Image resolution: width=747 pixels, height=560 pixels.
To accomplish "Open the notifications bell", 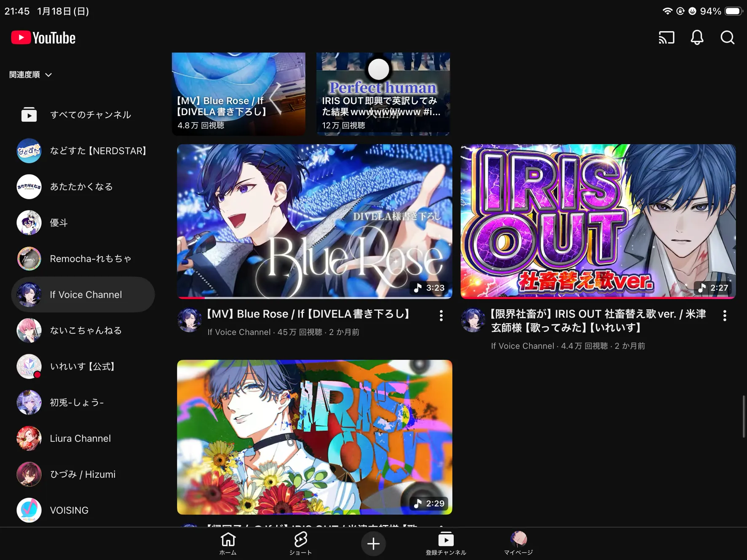I will [697, 38].
